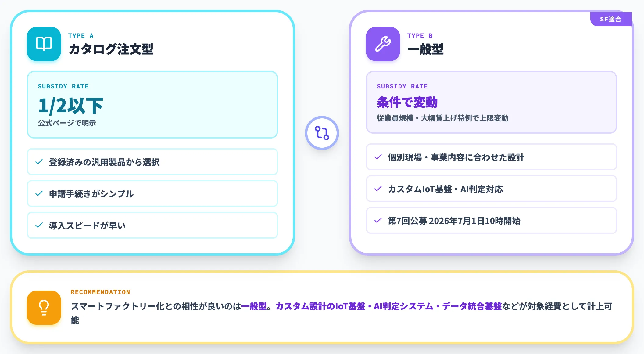Click the 登録済みの汎用製品から選択 feature row
The image size is (644, 354).
tap(152, 162)
